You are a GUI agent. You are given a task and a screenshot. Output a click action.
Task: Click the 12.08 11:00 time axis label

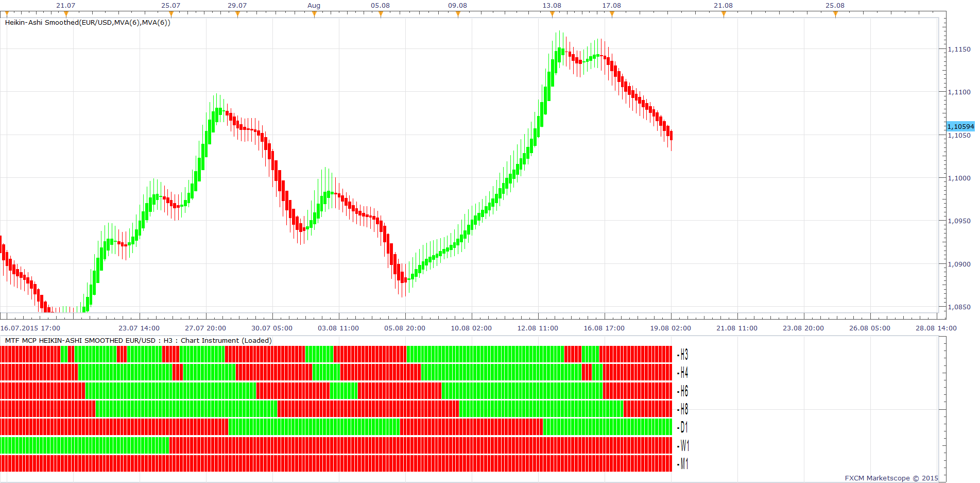pyautogui.click(x=538, y=328)
